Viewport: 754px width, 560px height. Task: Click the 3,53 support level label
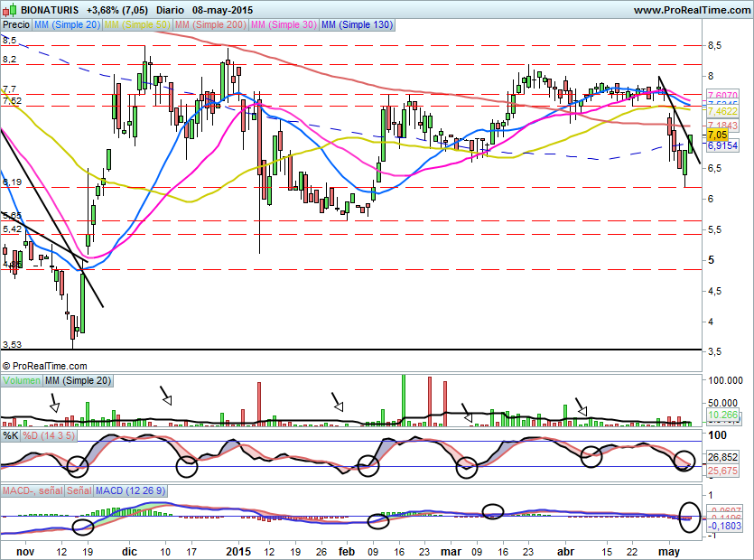pos(12,344)
